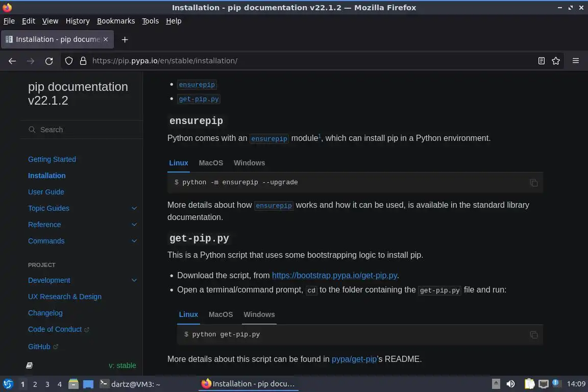
Task: Open the History menu
Action: coord(78,21)
